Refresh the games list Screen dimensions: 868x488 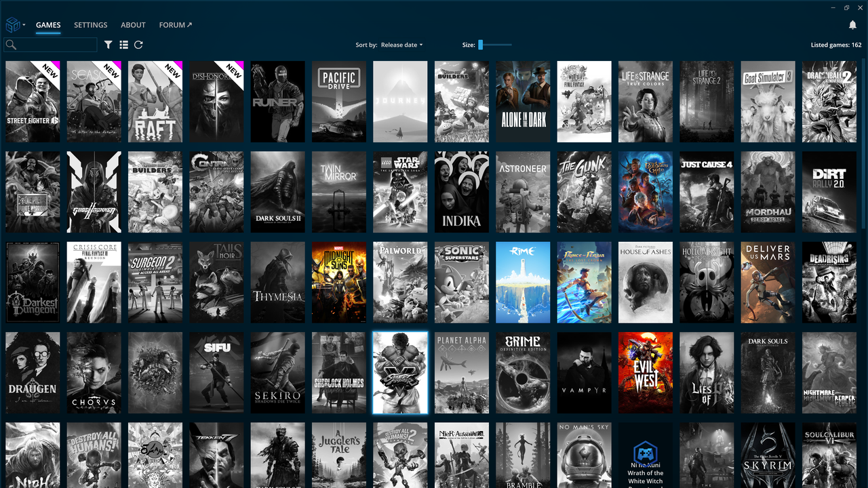pyautogui.click(x=138, y=45)
